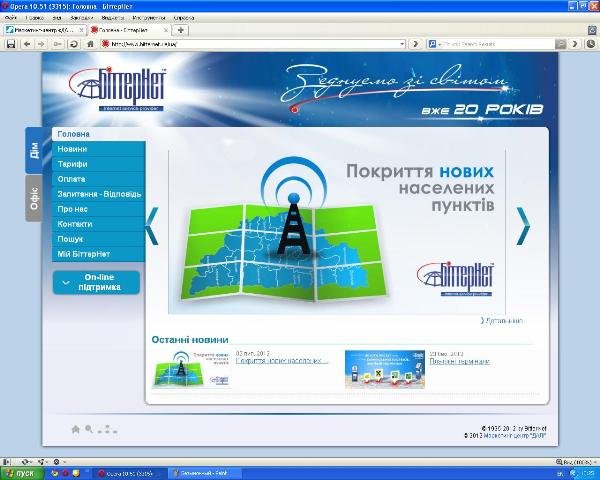
Task: Open Про нас in the site menu
Action: pyautogui.click(x=98, y=209)
